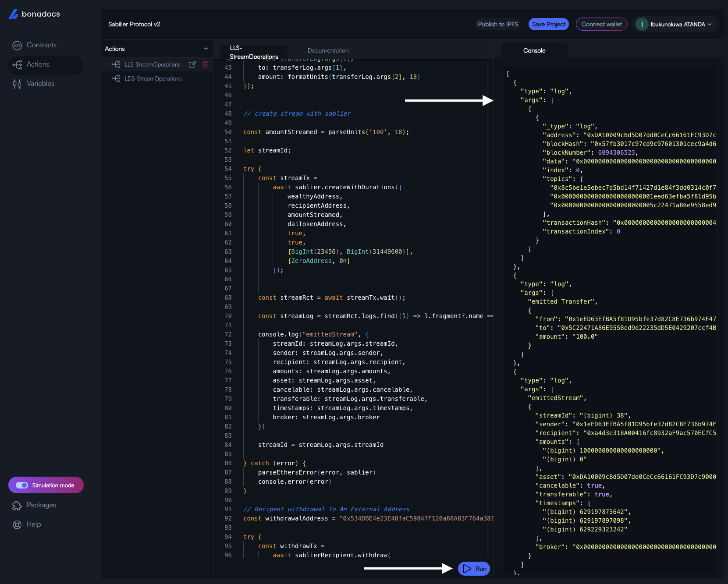Open Contracts via its code icon
The image size is (728, 584).
pyautogui.click(x=17, y=45)
